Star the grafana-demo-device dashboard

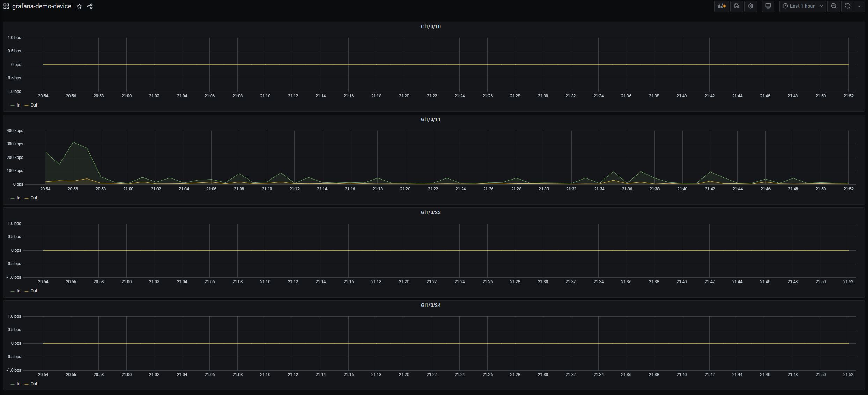pos(79,6)
